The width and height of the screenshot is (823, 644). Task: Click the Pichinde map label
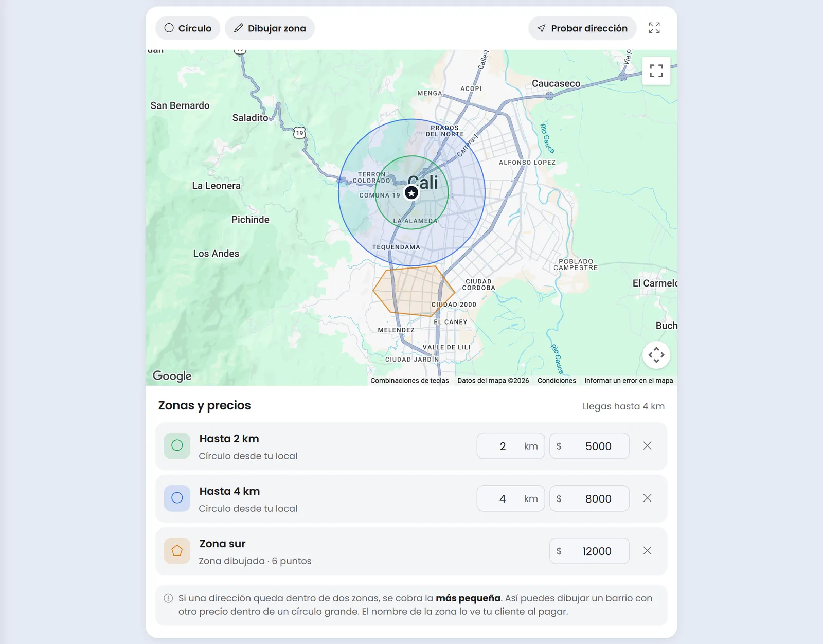click(250, 220)
